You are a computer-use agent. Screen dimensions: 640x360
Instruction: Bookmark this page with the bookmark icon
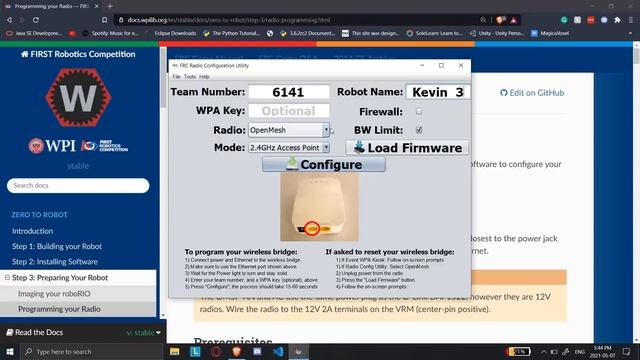(104, 20)
